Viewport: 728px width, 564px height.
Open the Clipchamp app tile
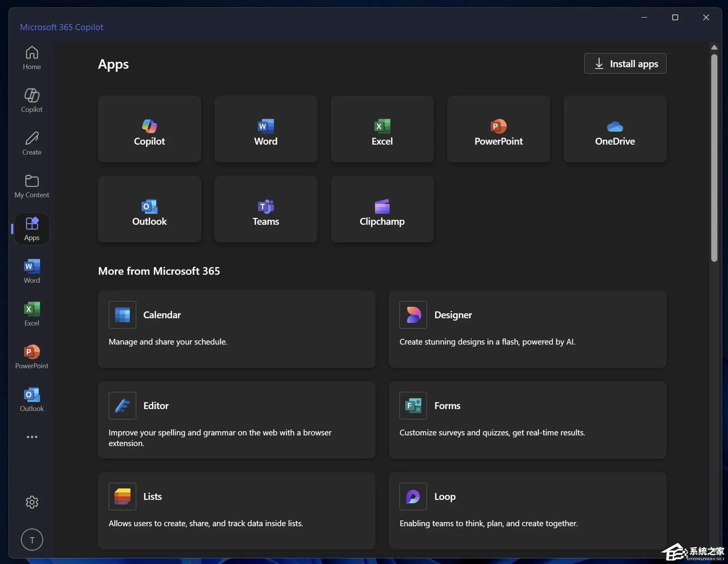[x=382, y=209]
